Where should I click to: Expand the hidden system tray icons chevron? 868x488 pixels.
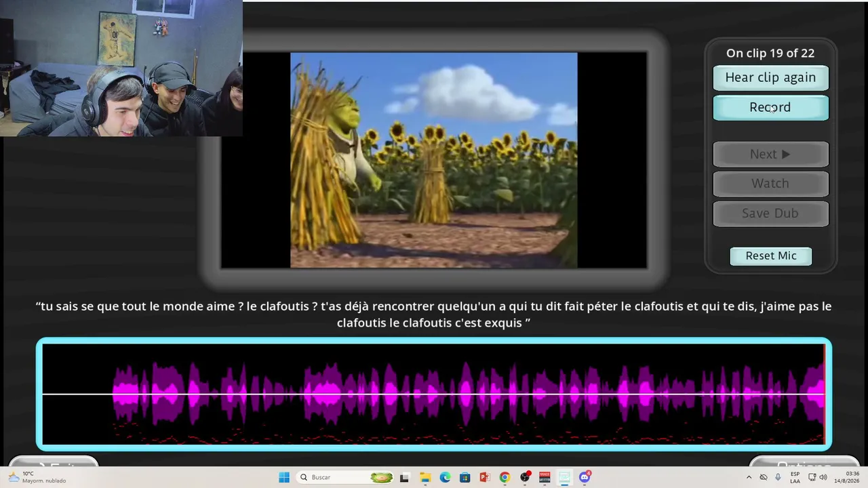point(749,477)
